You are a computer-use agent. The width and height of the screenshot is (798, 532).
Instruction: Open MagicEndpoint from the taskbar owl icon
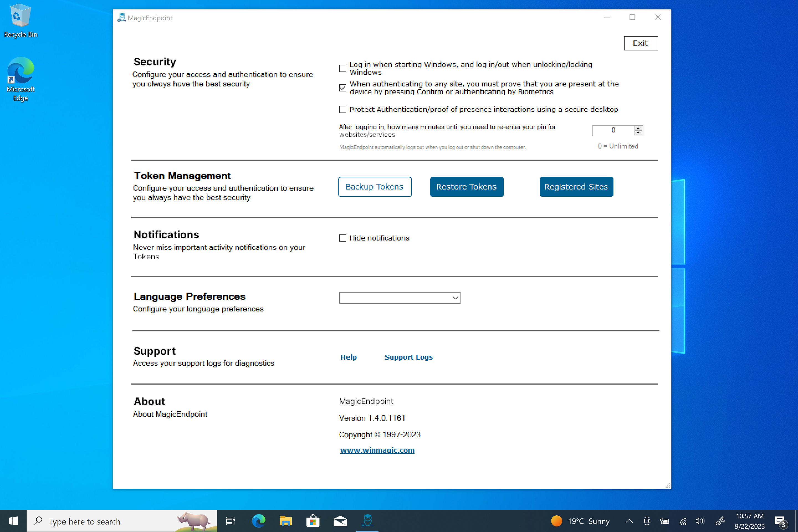coord(367,520)
